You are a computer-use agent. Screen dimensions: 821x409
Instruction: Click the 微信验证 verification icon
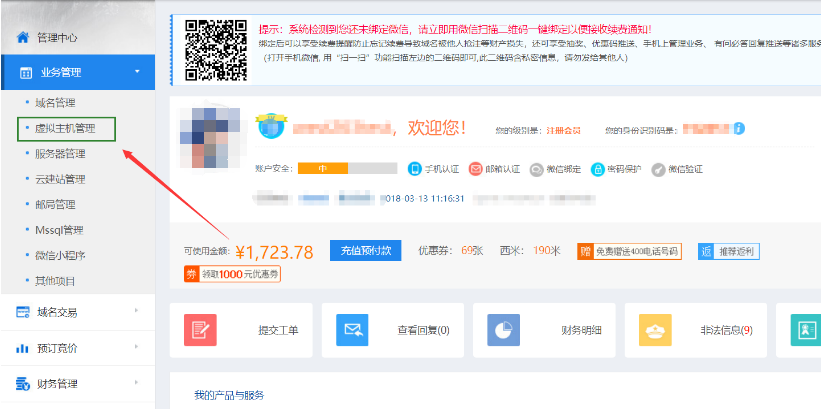pyautogui.click(x=658, y=169)
